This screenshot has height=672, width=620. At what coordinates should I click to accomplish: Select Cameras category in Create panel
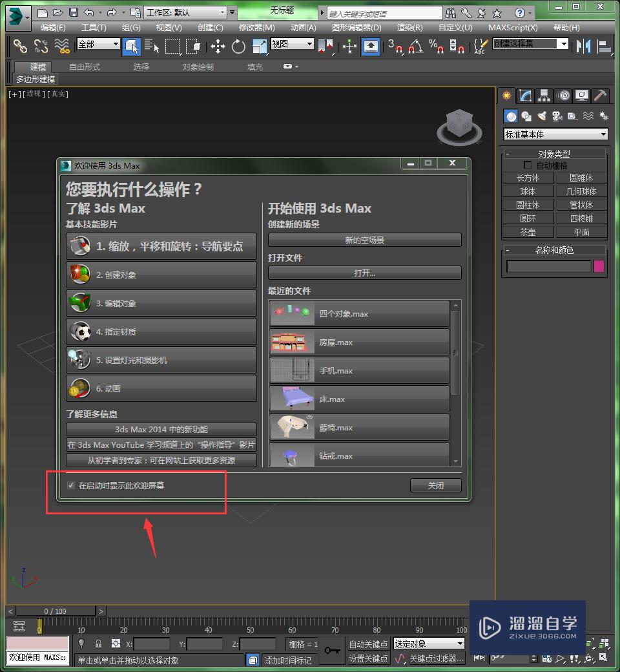pos(557,116)
